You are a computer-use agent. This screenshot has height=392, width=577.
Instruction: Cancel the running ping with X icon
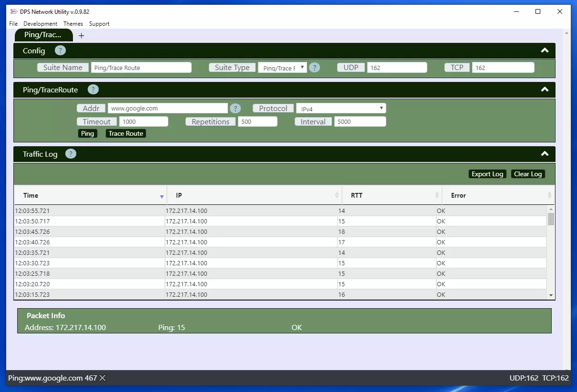[x=103, y=378]
